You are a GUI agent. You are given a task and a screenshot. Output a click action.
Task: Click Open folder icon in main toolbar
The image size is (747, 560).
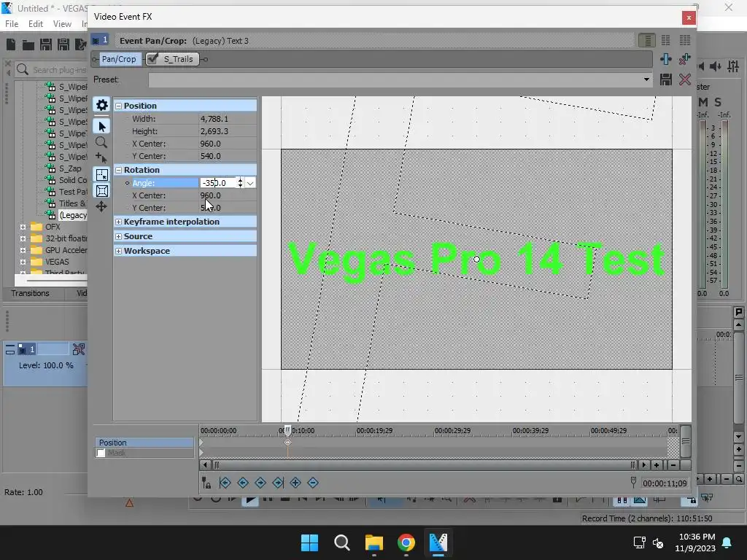coord(28,44)
